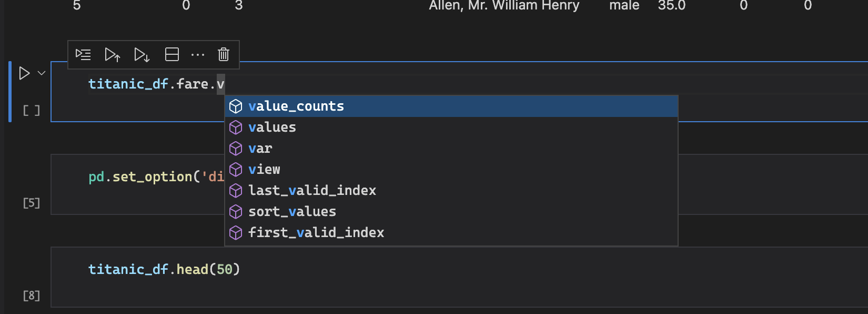Choose the values suggestion
This screenshot has height=314, width=868.
(272, 127)
